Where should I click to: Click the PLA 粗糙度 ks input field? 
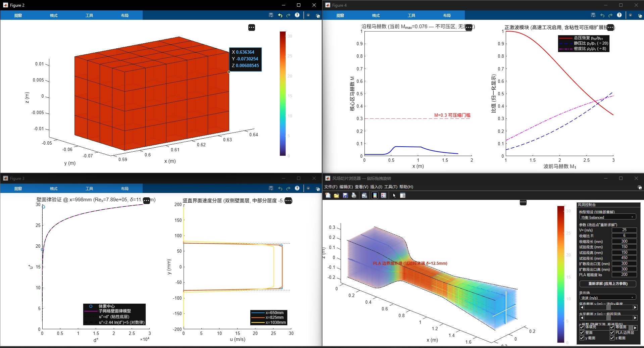tap(624, 275)
